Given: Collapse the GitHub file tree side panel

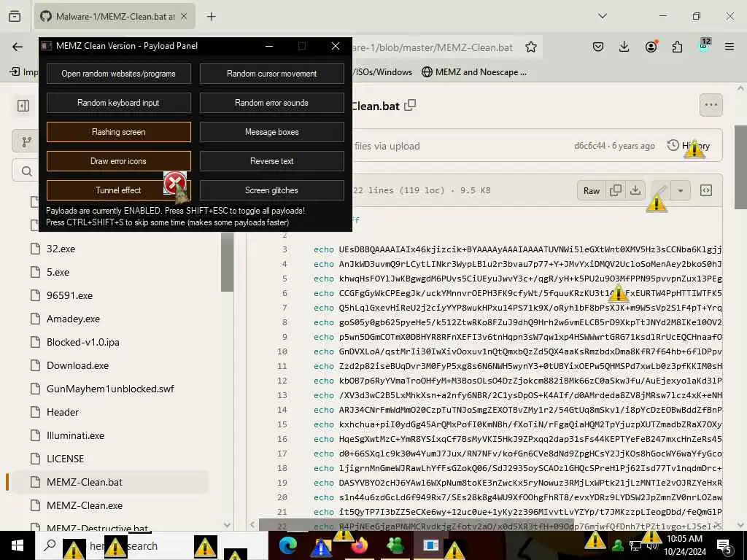Looking at the screenshot, I should (x=23, y=106).
